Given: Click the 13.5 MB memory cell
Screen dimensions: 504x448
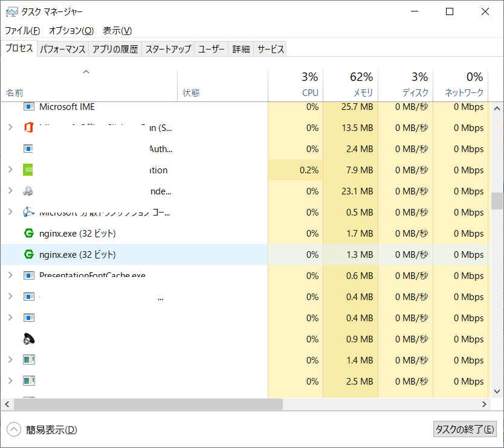Looking at the screenshot, I should (351, 128).
